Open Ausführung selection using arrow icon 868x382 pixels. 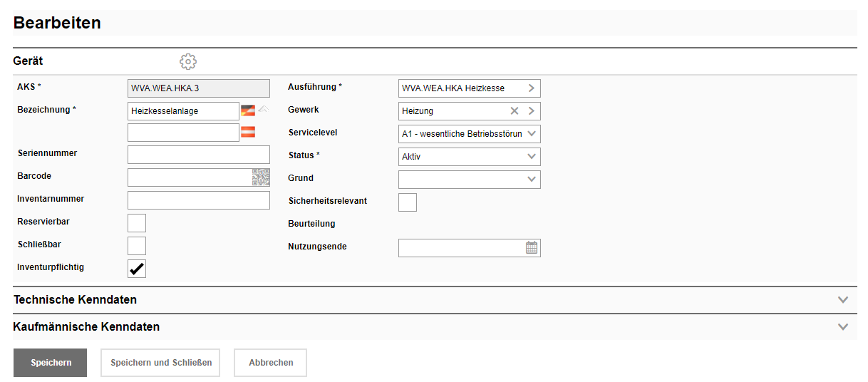[x=531, y=88]
